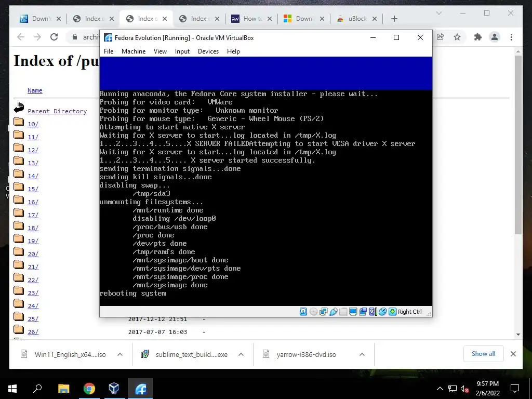532x399 pixels.
Task: Click the display settings indicator in VirtualBox
Action: coord(353,312)
